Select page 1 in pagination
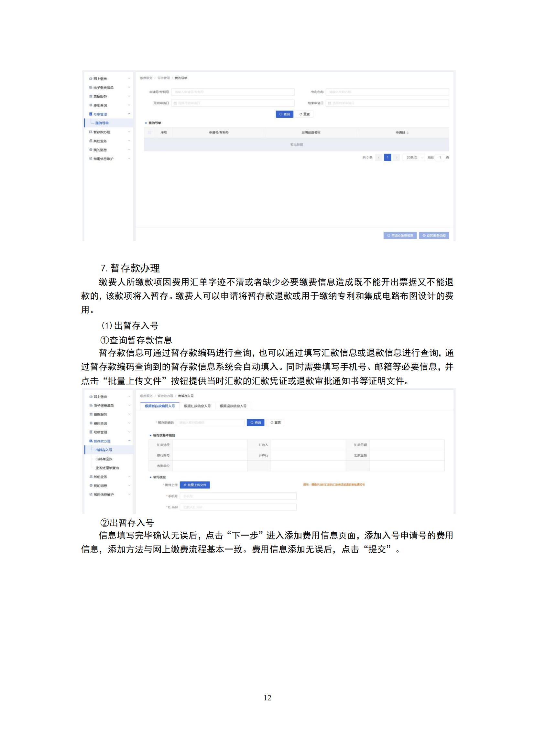 [388, 158]
